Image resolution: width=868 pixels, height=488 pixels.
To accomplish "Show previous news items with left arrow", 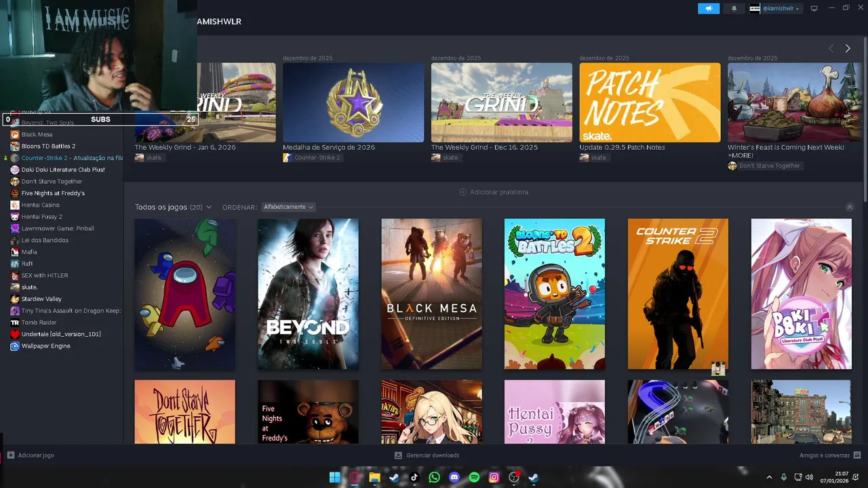I will click(831, 48).
